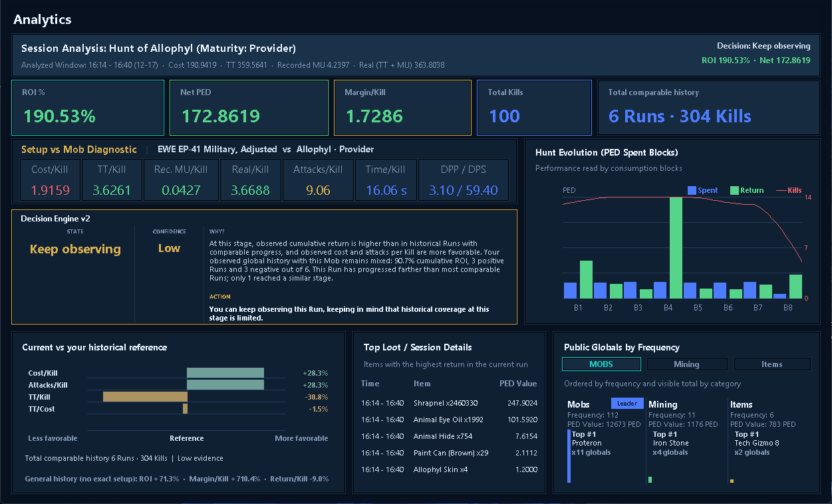Image resolution: width=832 pixels, height=504 pixels.
Task: Click the x11 globals count
Action: (x=591, y=452)
